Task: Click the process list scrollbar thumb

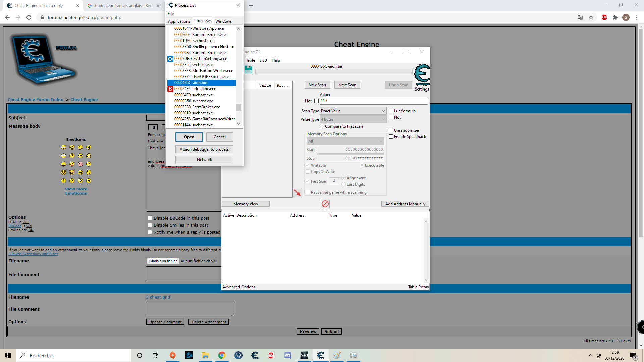Action: click(238, 107)
